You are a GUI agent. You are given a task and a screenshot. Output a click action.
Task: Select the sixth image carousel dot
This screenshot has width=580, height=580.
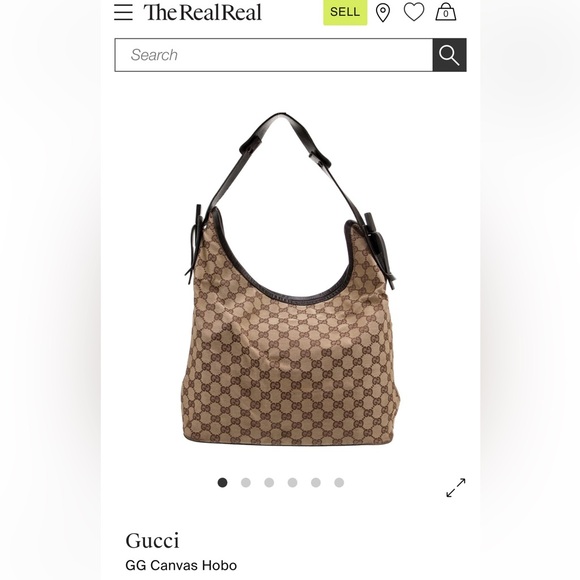[x=339, y=482]
